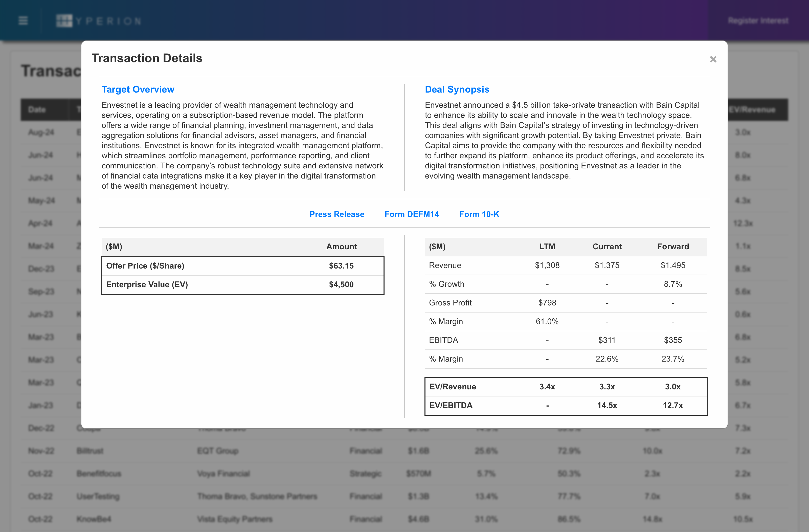Click the EBITDA row label
Viewport: 809px width, 532px height.
(443, 340)
